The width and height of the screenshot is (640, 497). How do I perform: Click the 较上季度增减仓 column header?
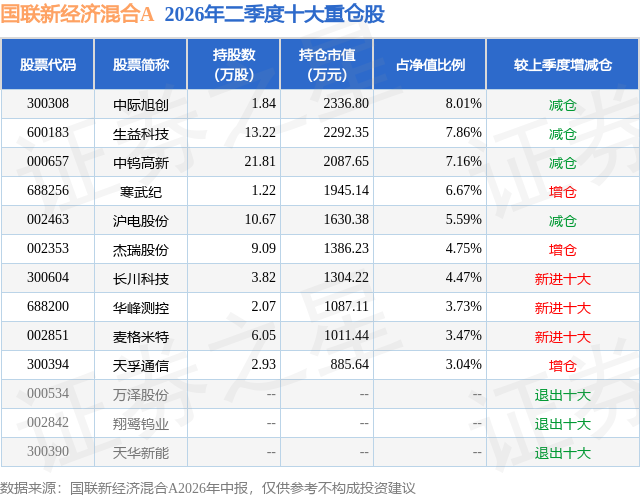pos(563,64)
